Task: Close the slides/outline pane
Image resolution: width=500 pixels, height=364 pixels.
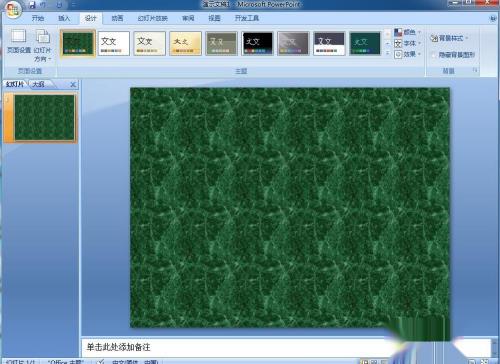Action: (x=73, y=85)
